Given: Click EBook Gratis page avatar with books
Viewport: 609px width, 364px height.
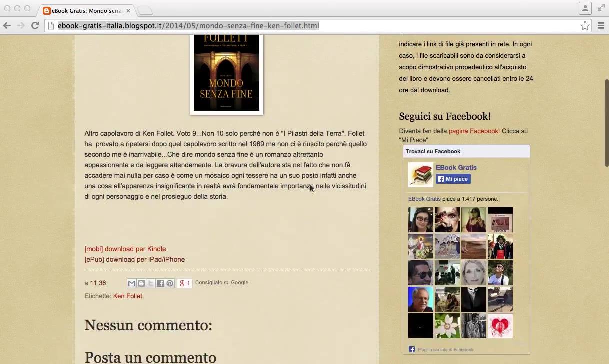Looking at the screenshot, I should pos(420,175).
